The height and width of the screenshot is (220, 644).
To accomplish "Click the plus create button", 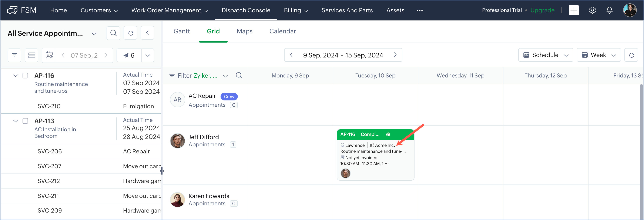I will pyautogui.click(x=574, y=10).
